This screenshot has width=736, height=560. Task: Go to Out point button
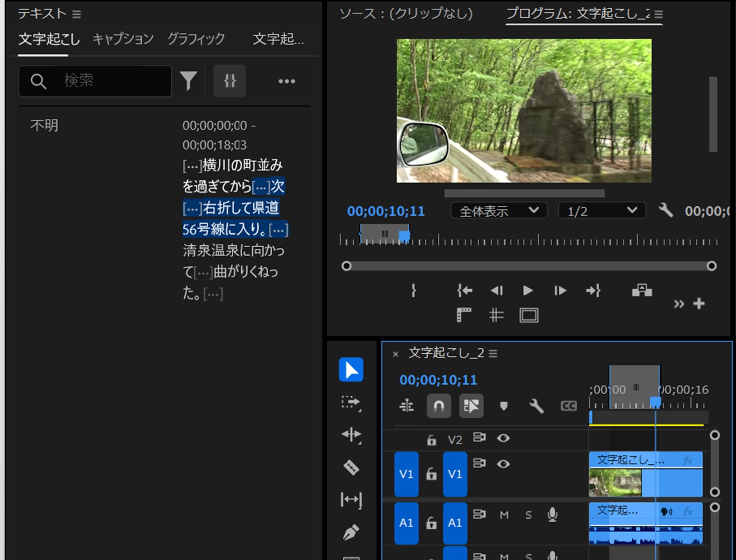[593, 290]
